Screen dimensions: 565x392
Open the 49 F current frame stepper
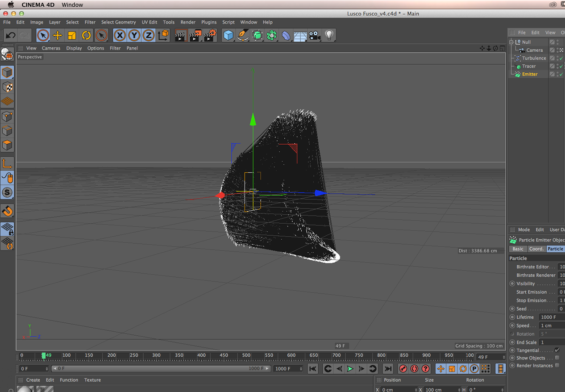pos(504,357)
